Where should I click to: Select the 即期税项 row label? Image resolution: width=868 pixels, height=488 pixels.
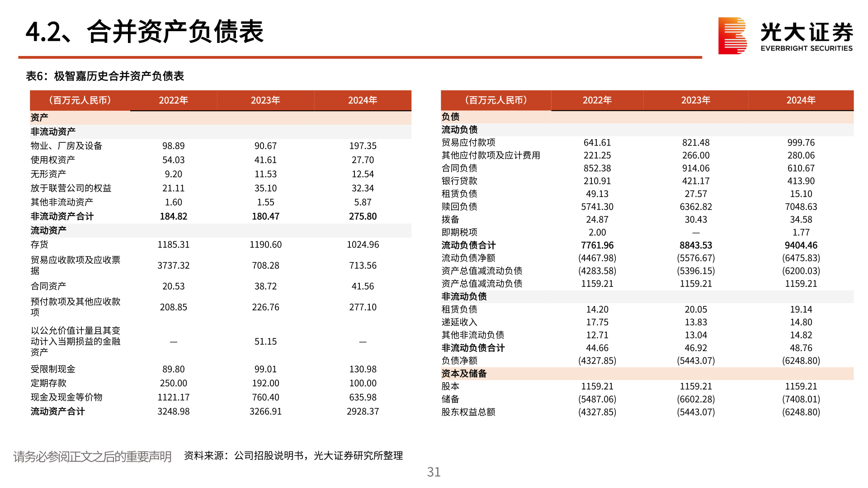pos(459,232)
